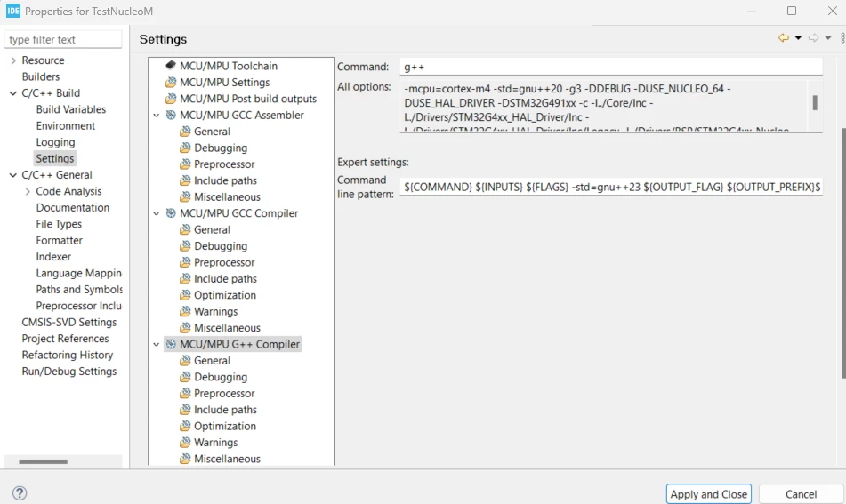The width and height of the screenshot is (846, 504).
Task: Click icon beside GCC Compiler Miscellaneous
Action: 185,328
